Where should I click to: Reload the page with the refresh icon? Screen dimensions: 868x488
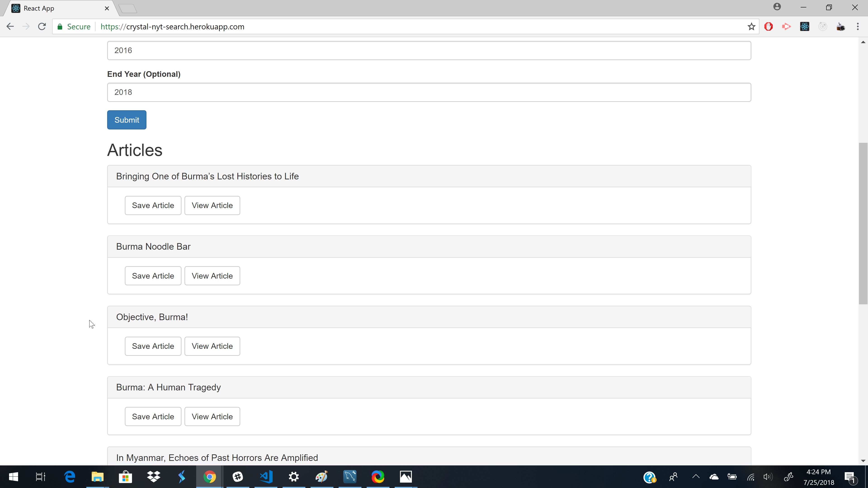(x=42, y=27)
